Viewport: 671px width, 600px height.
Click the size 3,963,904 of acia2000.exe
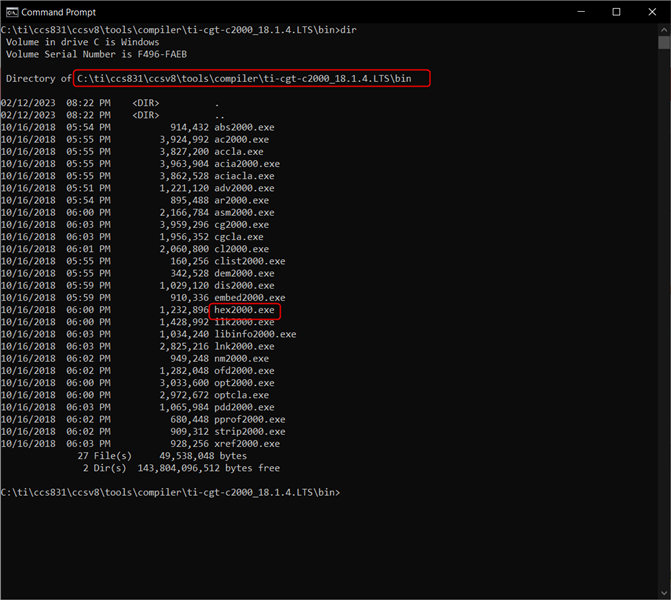[x=184, y=164]
